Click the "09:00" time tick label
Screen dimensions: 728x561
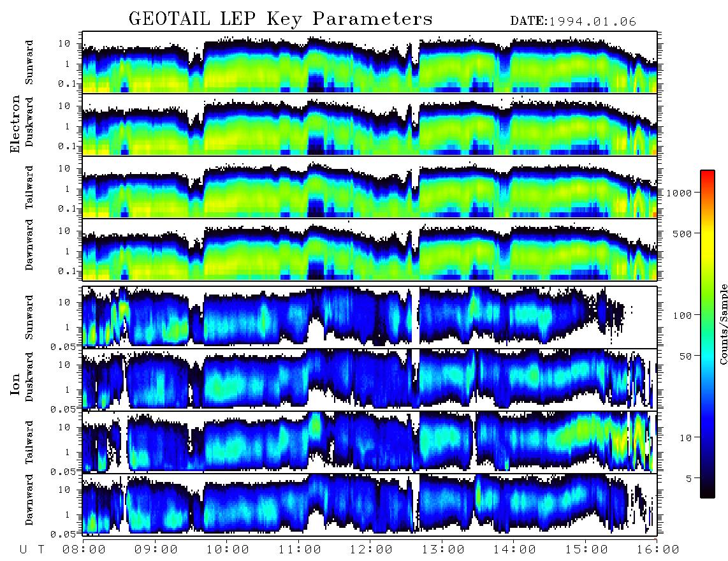pos(156,550)
